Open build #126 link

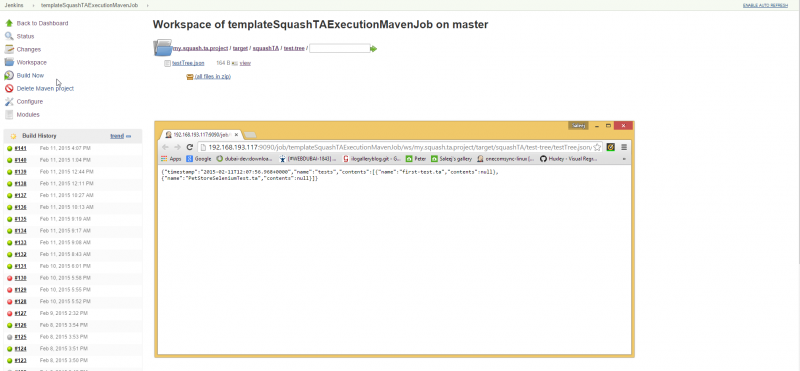pyautogui.click(x=20, y=325)
